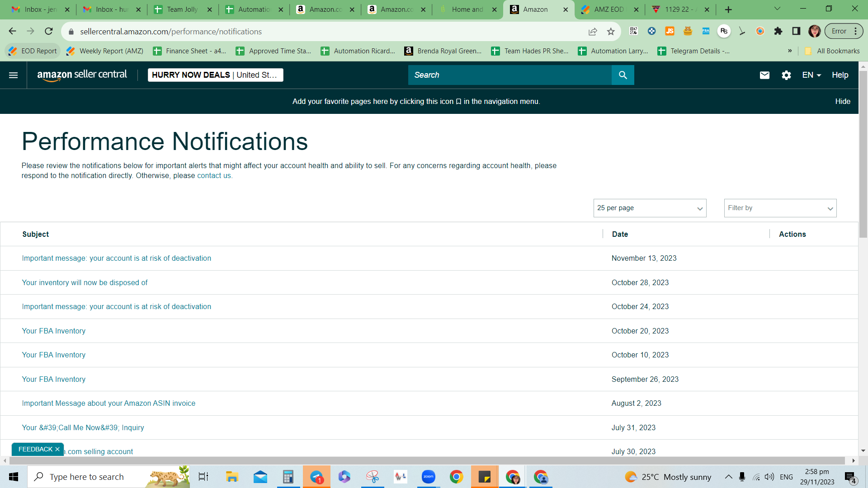Open Zoom from the taskbar
This screenshot has height=488, width=868.
tap(428, 477)
